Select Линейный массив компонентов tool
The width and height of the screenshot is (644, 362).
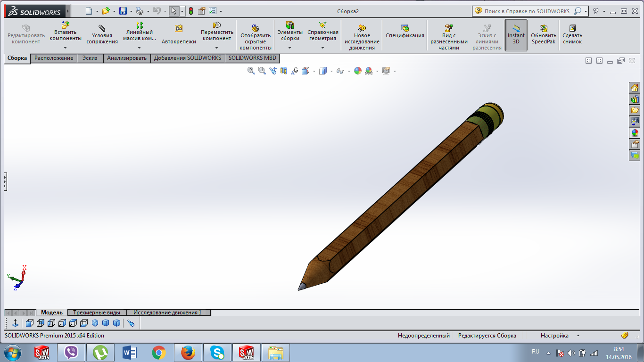[140, 32]
